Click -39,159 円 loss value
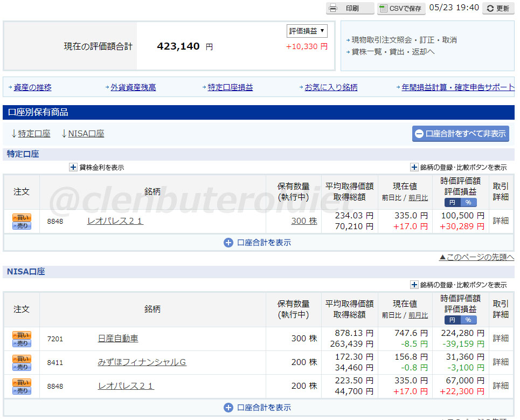Viewport: 520px width, 420px height. [463, 344]
